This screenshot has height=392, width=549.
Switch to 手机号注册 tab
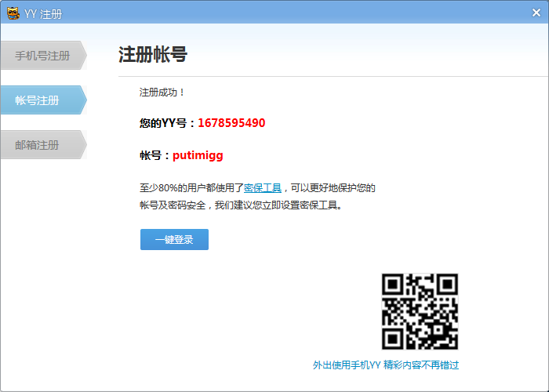(x=43, y=56)
